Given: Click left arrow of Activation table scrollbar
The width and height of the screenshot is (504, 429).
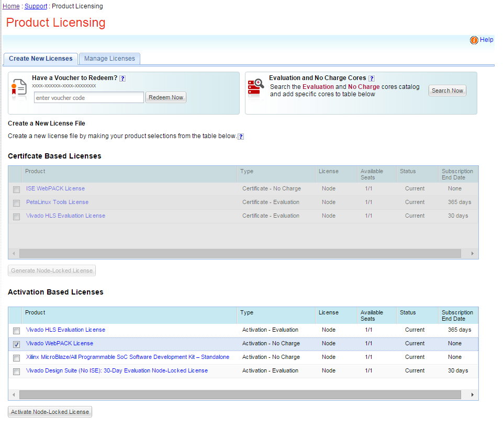Looking at the screenshot, I should point(14,394).
